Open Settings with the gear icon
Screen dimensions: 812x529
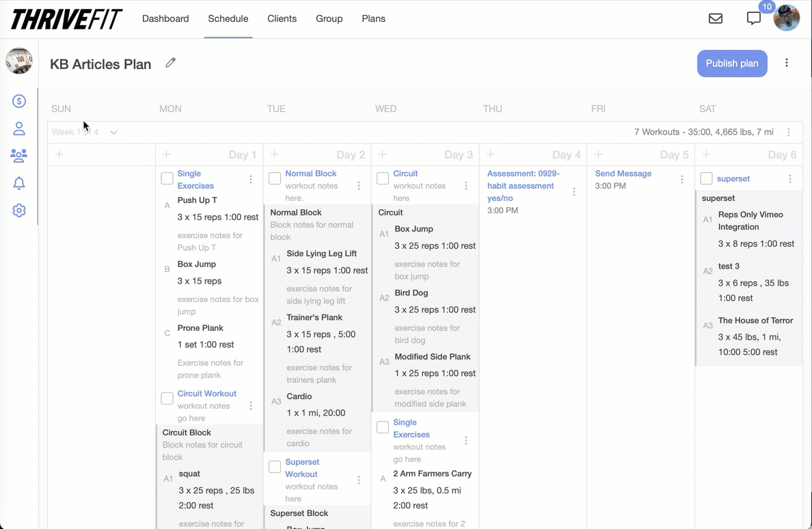(19, 211)
